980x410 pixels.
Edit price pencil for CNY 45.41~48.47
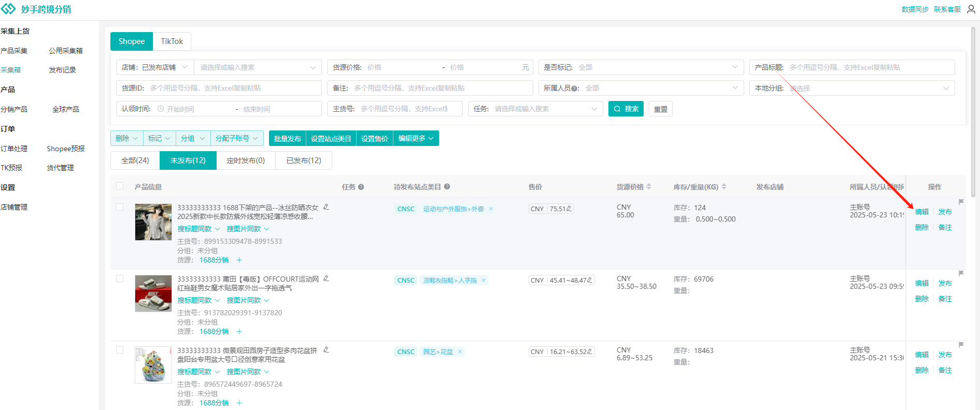(x=589, y=280)
